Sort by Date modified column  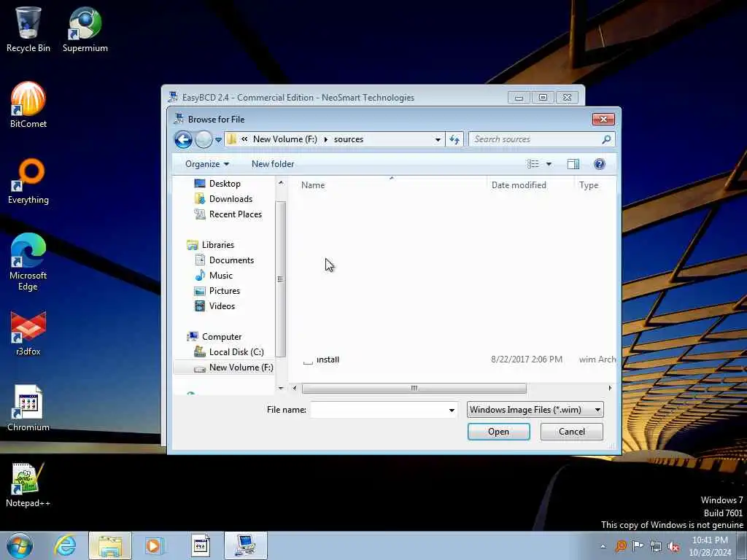[x=519, y=185]
